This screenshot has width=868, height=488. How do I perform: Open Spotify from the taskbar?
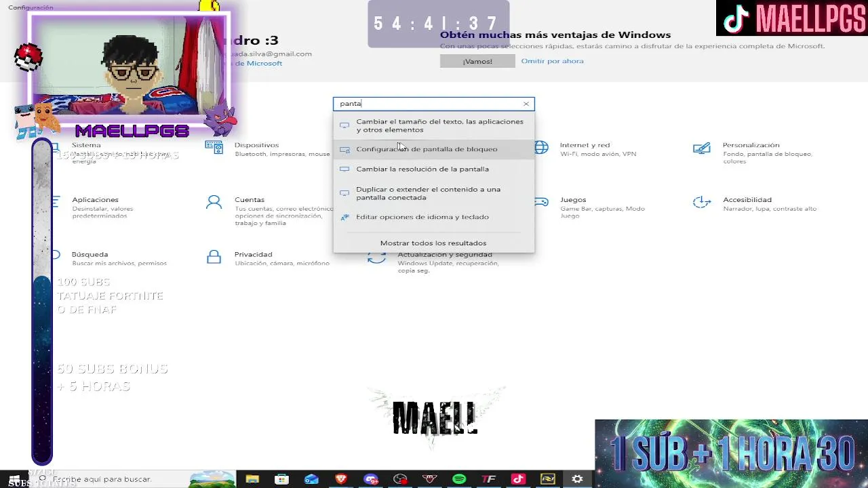tap(459, 479)
